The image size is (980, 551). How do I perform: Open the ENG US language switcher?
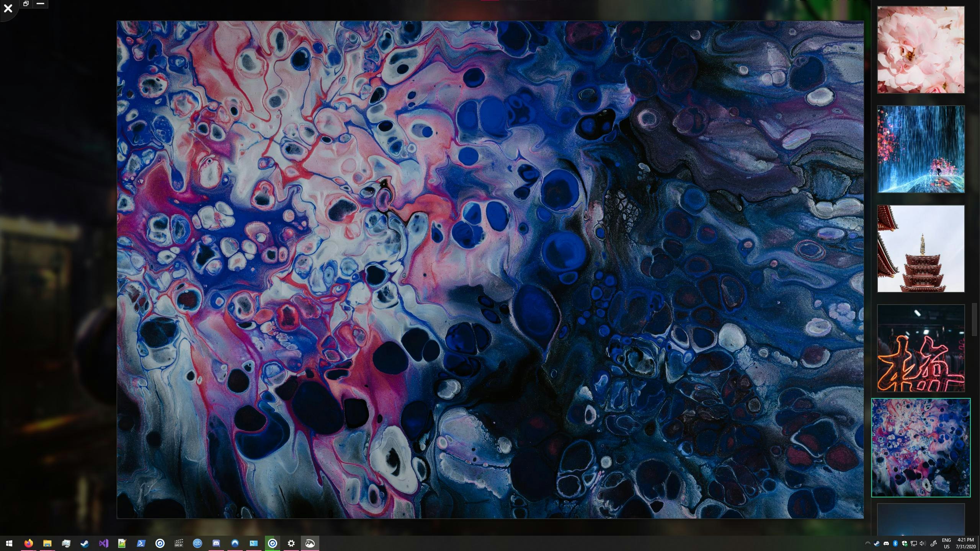[x=946, y=543]
